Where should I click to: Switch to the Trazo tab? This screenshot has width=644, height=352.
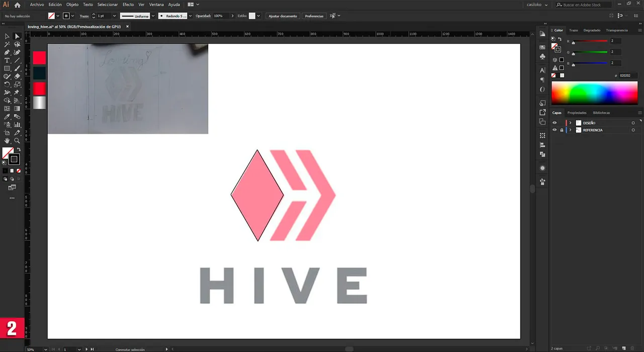(x=574, y=30)
